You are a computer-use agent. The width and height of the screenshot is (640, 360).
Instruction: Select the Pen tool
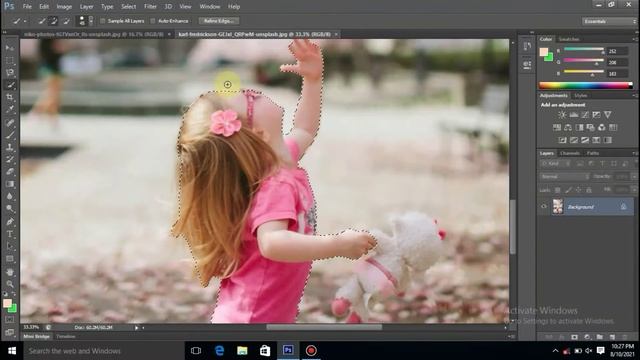click(x=10, y=222)
